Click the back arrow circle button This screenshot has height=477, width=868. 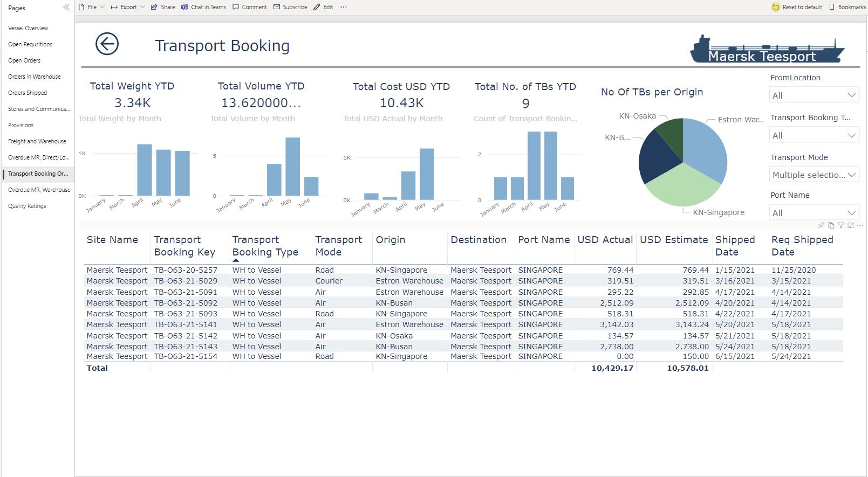[107, 44]
